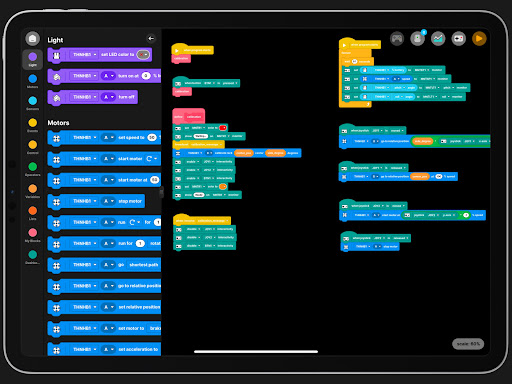Click light icon on turn off block
512x384 pixels.
point(57,98)
